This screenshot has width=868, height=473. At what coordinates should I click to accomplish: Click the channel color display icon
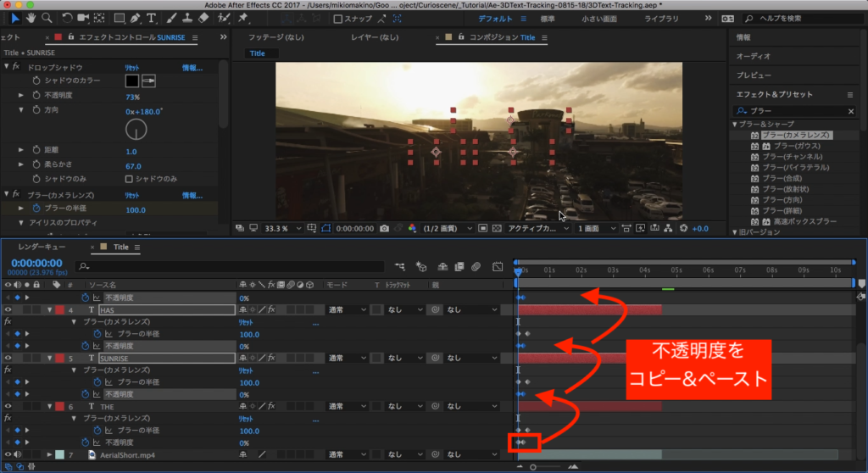pos(413,228)
